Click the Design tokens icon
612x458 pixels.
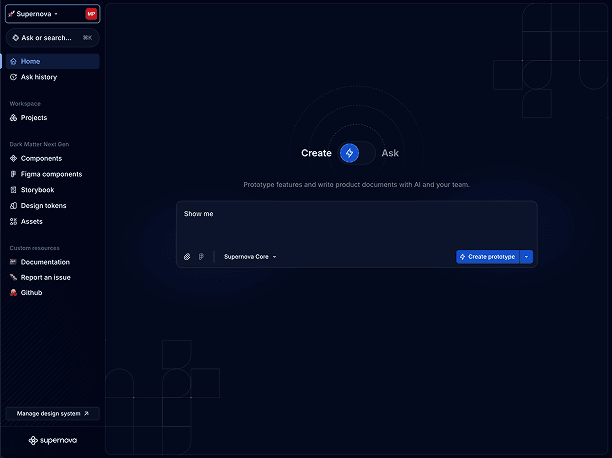(13, 205)
